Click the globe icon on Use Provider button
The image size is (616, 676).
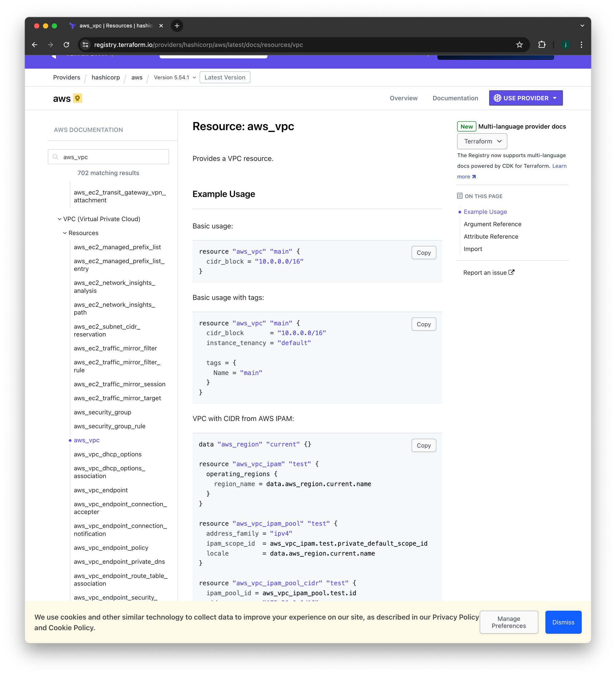497,98
